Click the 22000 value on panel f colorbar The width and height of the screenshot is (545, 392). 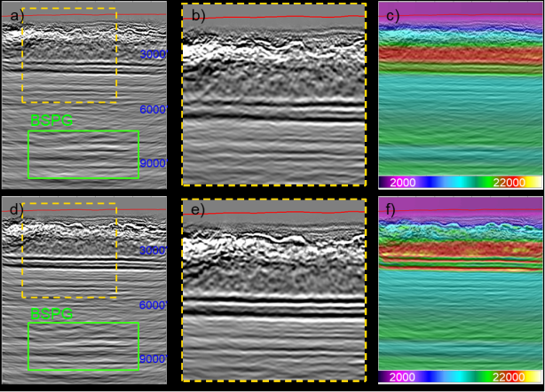coord(509,377)
